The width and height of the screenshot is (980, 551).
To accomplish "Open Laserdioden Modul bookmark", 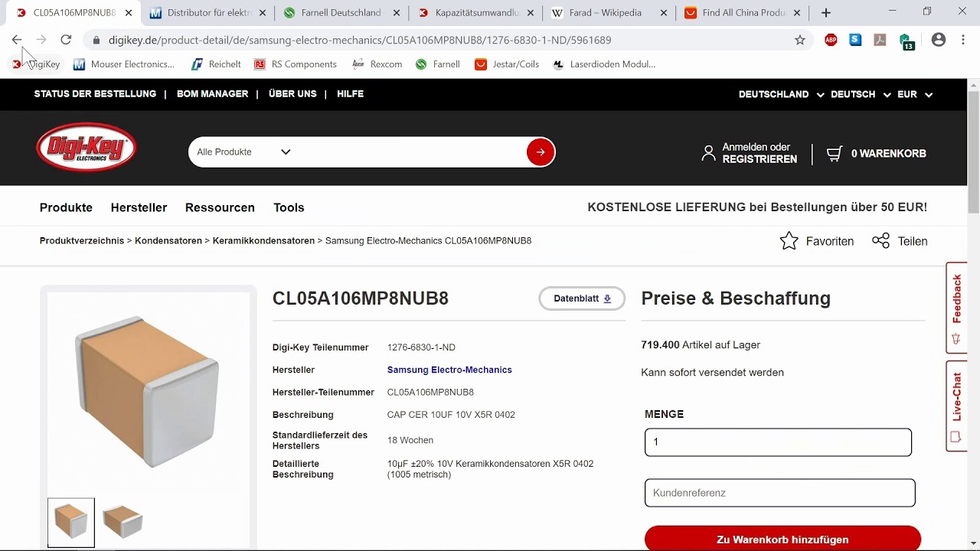I will click(605, 64).
